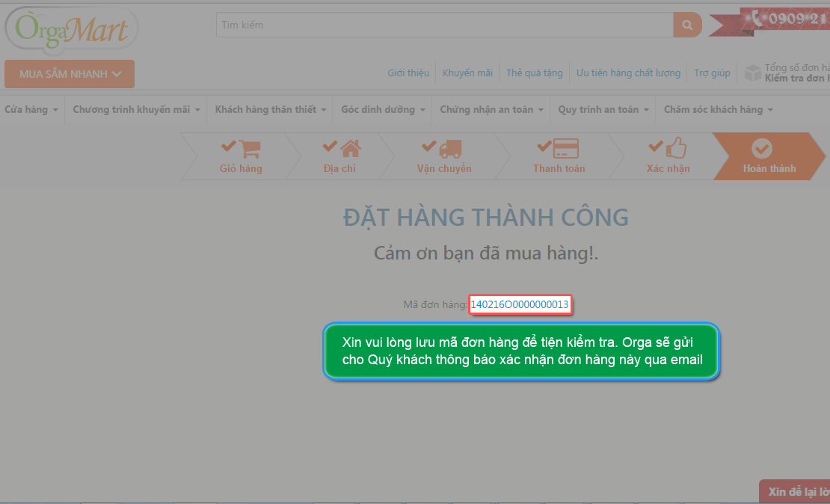Expand the Cửa hàng menu
830x504 pixels.
click(31, 110)
